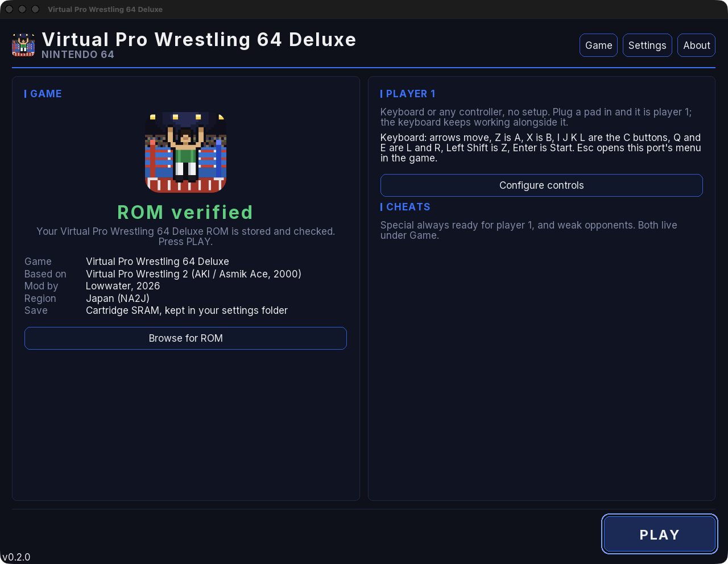Viewport: 728px width, 564px height.
Task: Click the large wrestling ring game artwork
Action: (186, 152)
